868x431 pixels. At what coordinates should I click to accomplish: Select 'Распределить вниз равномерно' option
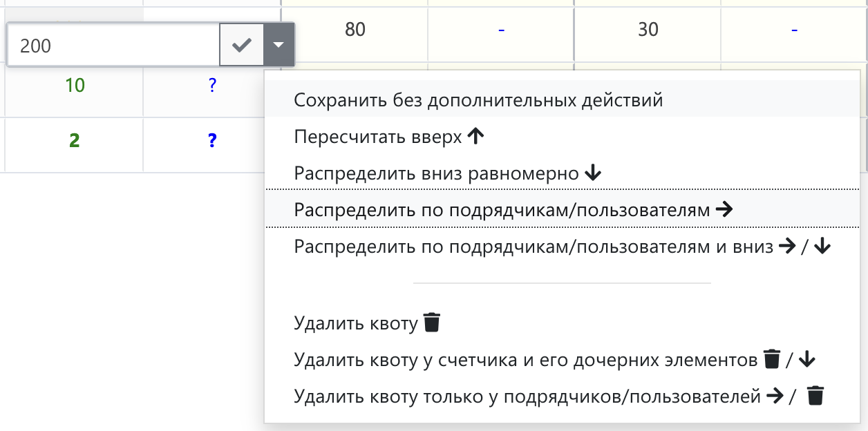tap(563, 173)
